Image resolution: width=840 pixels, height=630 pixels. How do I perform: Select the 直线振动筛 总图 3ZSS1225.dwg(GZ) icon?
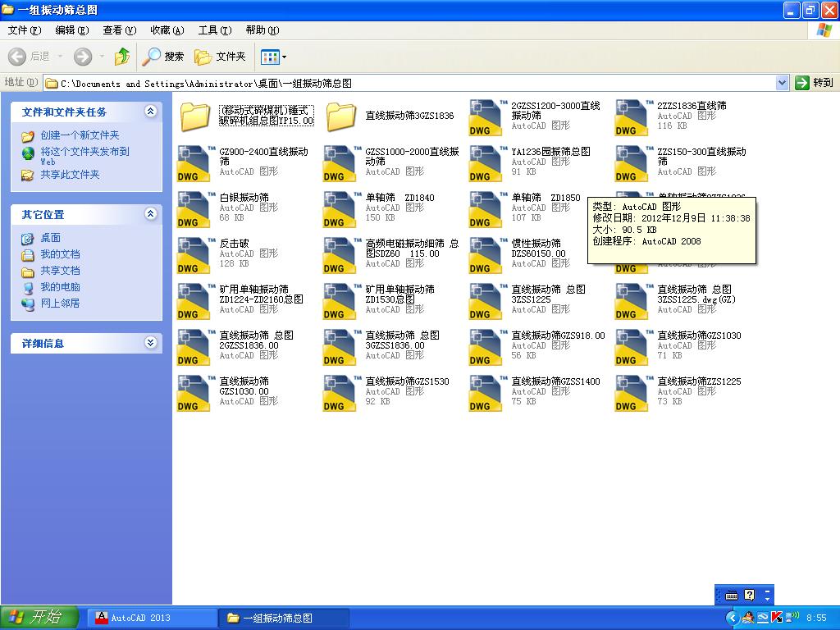[632, 300]
